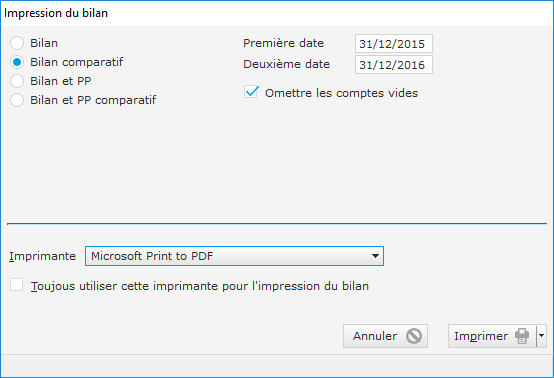Click the Omettre les comptes vides label
Image resolution: width=554 pixels, height=378 pixels.
(341, 93)
